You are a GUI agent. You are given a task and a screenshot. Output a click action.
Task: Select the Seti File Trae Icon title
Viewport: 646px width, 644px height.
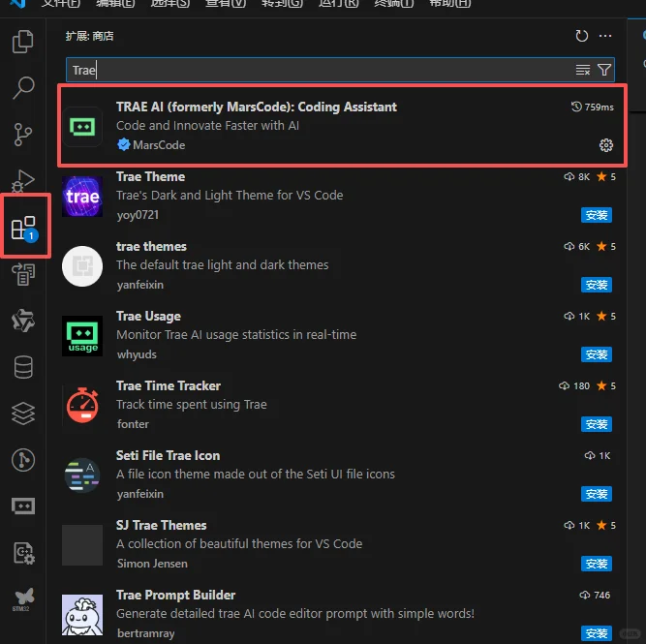[x=168, y=456]
